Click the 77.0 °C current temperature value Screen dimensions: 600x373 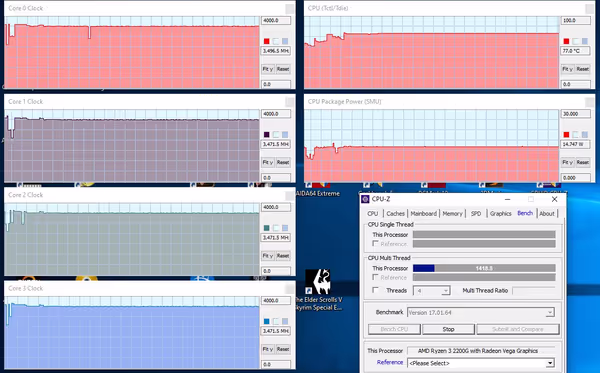[576, 50]
